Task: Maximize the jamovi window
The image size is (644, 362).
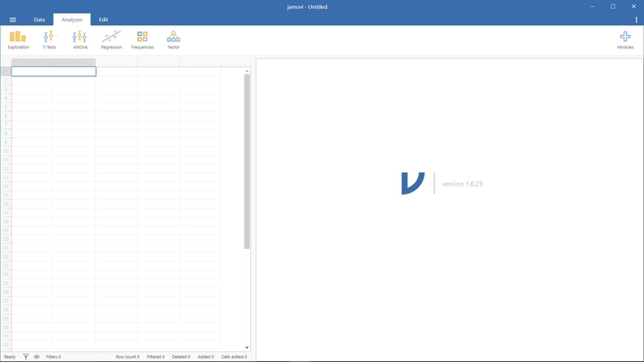Action: pyautogui.click(x=613, y=6)
